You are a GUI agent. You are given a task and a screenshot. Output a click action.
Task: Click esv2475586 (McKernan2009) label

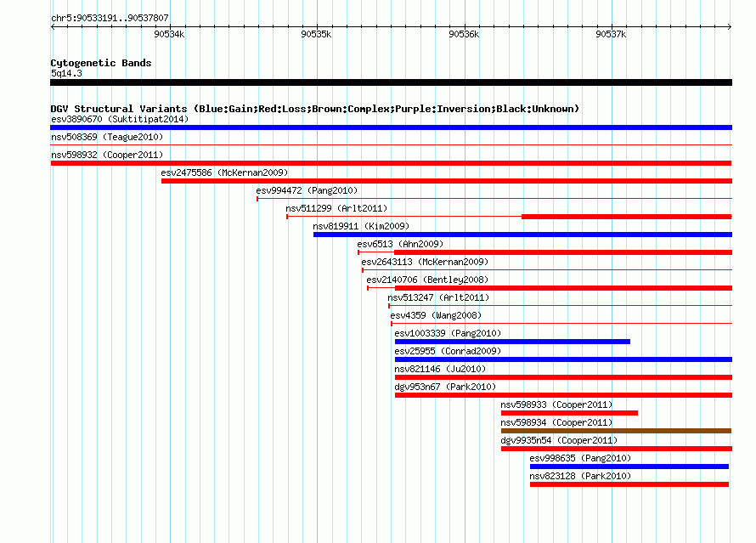pos(224,173)
